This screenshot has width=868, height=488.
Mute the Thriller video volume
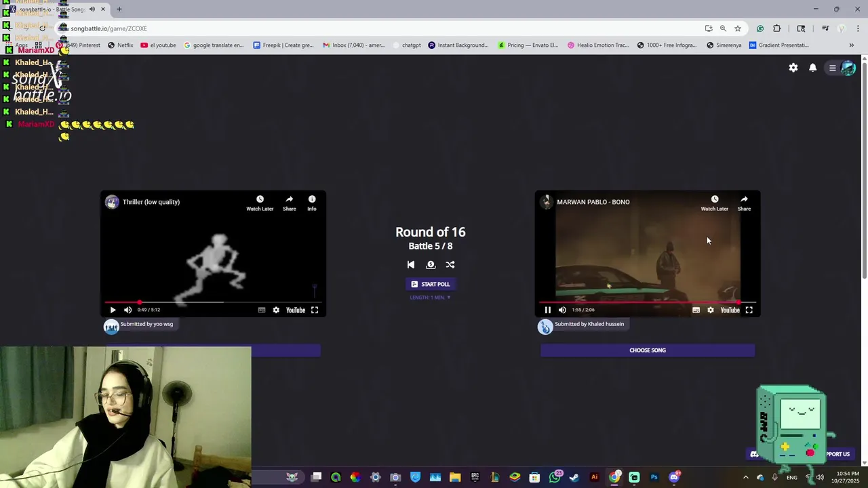127,310
